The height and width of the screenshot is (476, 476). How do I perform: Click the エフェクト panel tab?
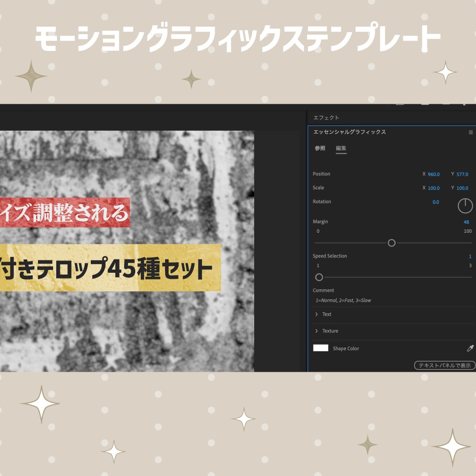tap(327, 117)
